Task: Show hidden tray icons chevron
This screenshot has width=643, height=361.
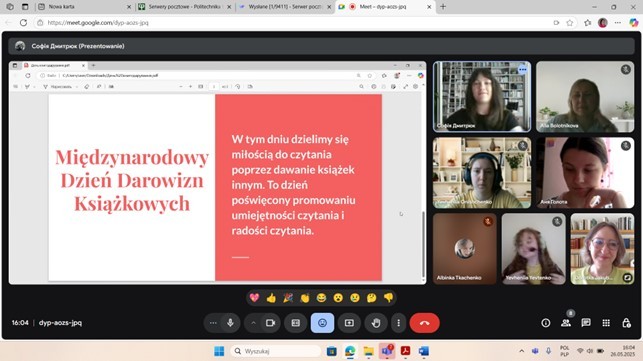Action: pyautogui.click(x=522, y=351)
